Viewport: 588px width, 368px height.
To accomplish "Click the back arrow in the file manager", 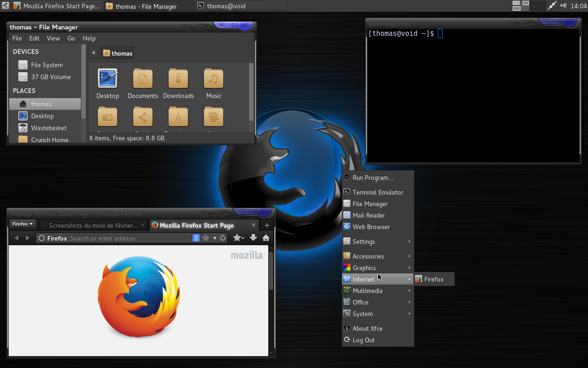I will pos(93,53).
